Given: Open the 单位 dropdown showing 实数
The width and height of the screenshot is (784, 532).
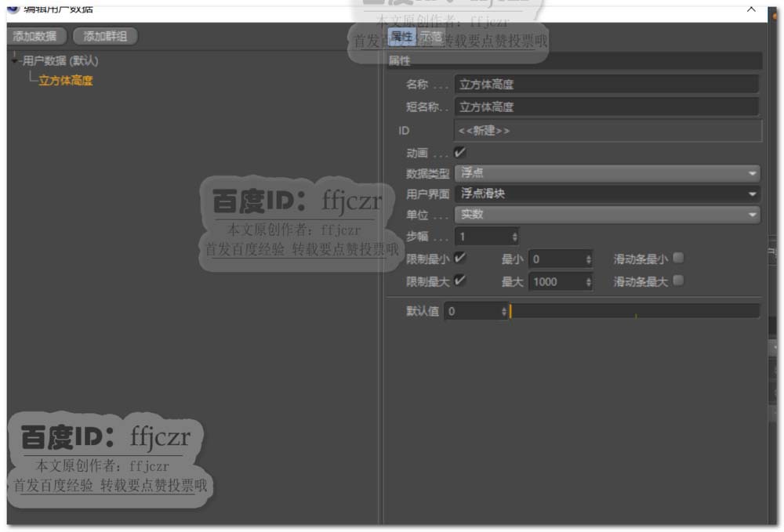Looking at the screenshot, I should click(607, 215).
